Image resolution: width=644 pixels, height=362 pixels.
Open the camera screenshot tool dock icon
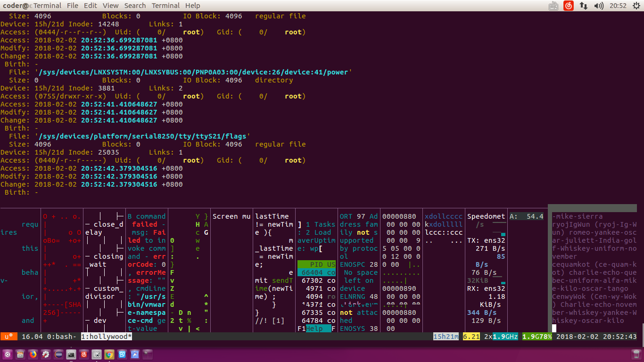(x=97, y=354)
